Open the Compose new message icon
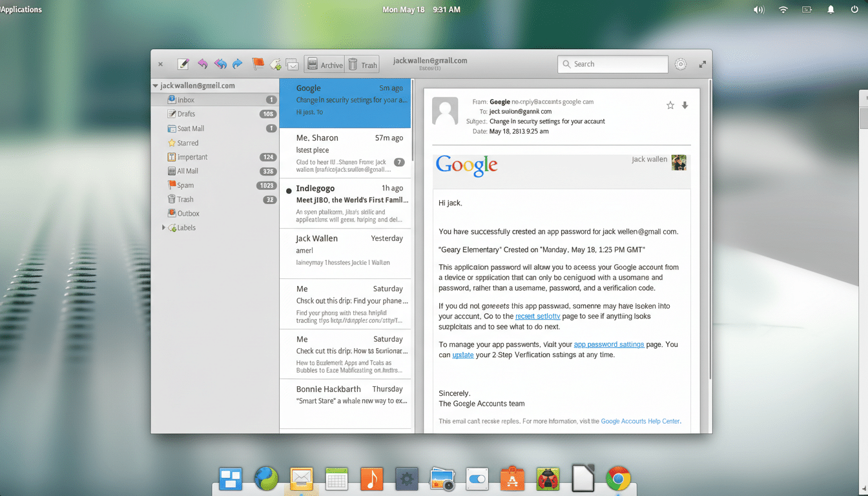This screenshot has width=868, height=496. click(x=183, y=63)
